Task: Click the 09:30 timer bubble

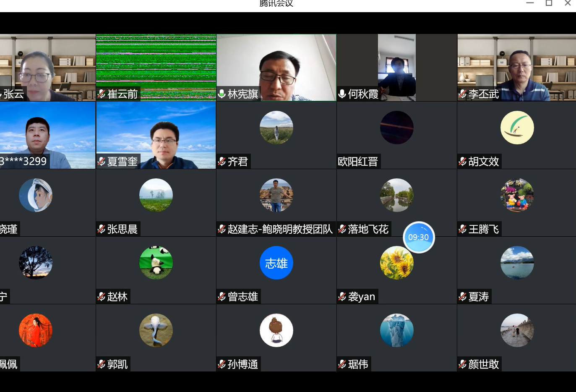Action: (x=418, y=237)
